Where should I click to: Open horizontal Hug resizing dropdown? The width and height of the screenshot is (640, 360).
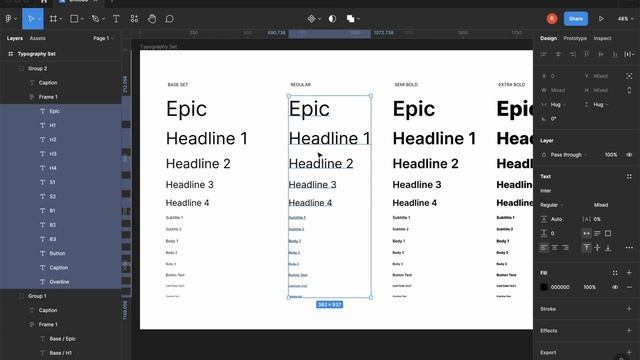[x=558, y=104]
